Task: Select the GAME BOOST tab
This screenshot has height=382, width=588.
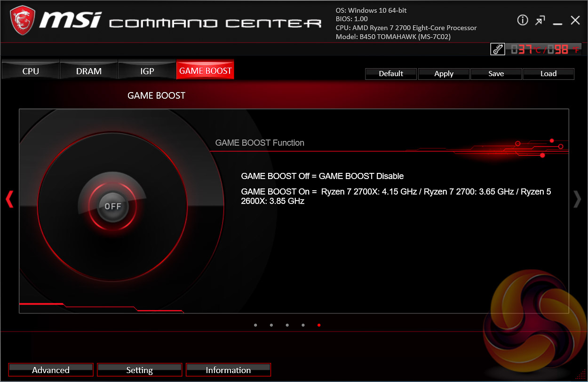Action: coord(206,70)
